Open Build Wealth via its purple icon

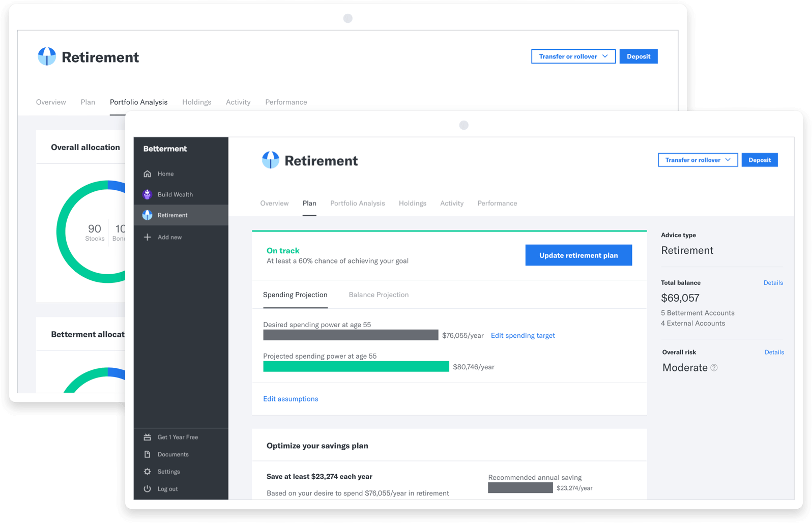coord(148,194)
